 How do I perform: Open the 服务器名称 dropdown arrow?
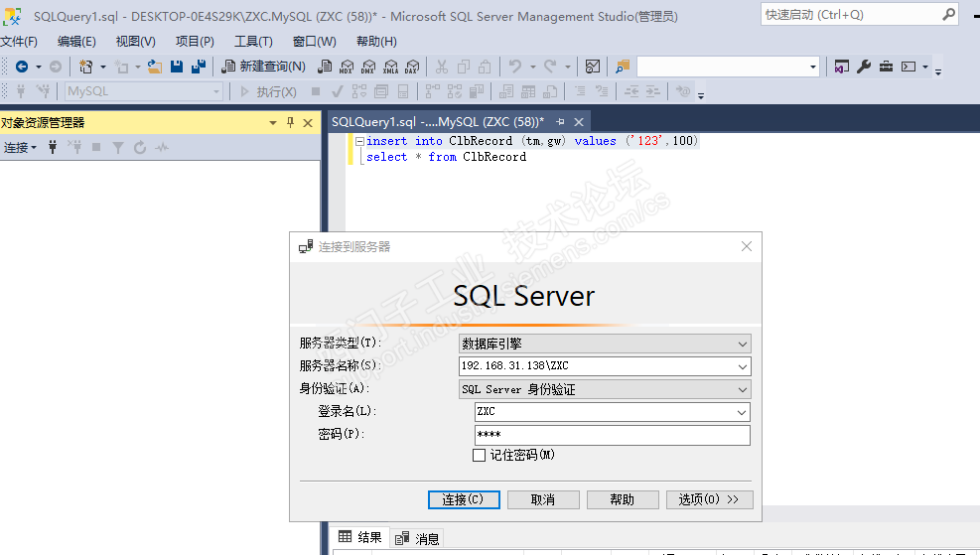[x=742, y=366]
